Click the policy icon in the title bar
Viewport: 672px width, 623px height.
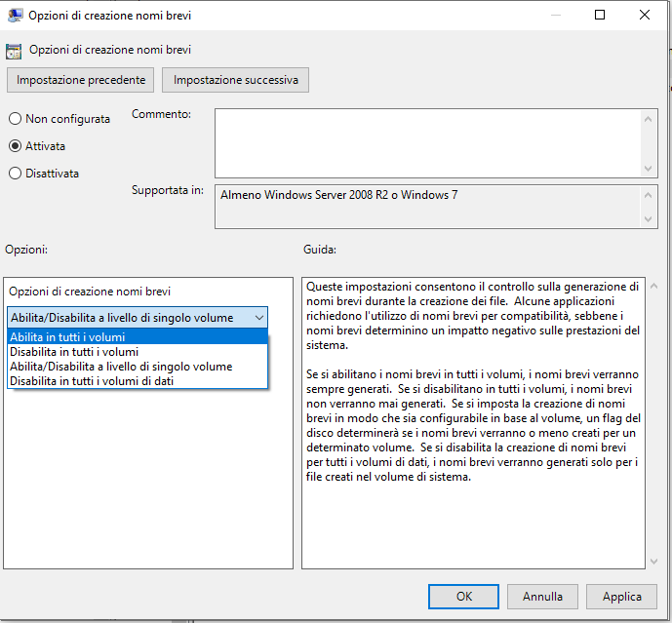(x=14, y=15)
